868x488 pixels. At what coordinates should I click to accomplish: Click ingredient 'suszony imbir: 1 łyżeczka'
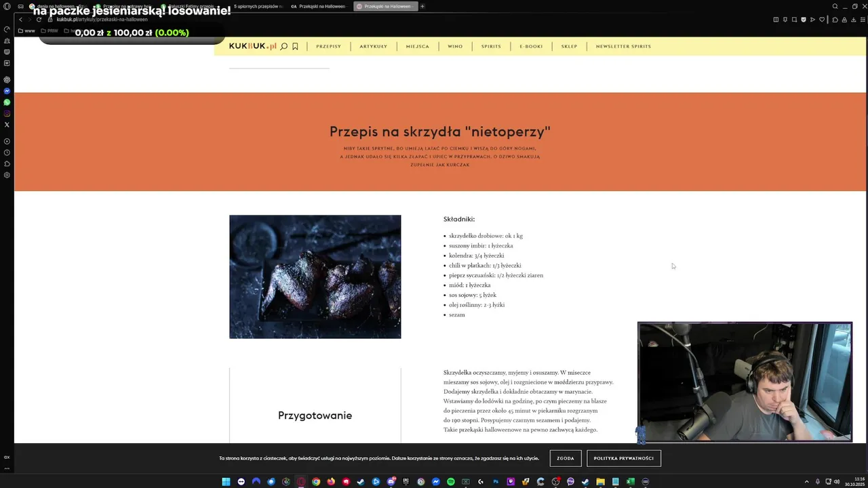[481, 245]
